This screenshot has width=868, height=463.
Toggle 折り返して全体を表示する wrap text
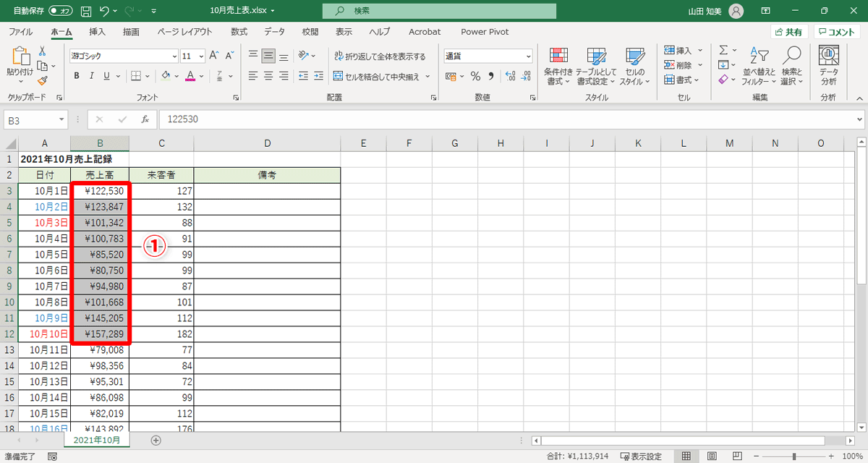point(380,56)
